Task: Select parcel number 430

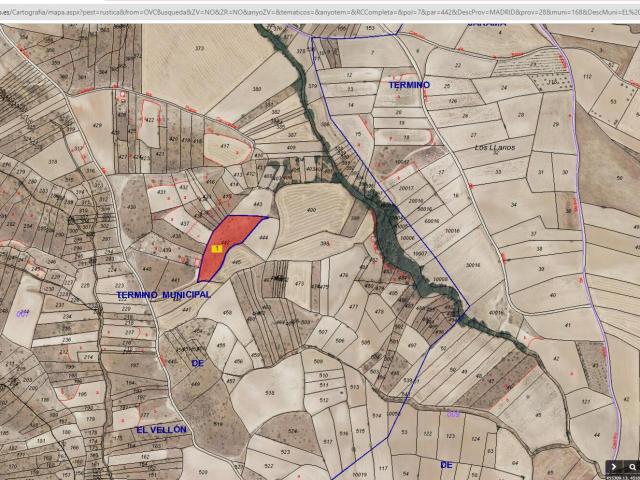Action: click(x=131, y=207)
